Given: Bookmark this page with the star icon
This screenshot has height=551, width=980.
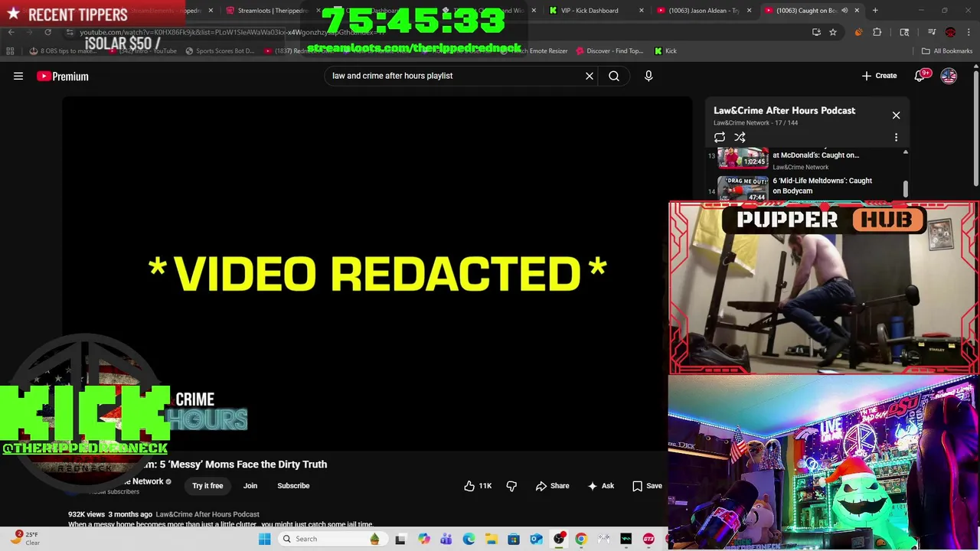Looking at the screenshot, I should (x=833, y=32).
